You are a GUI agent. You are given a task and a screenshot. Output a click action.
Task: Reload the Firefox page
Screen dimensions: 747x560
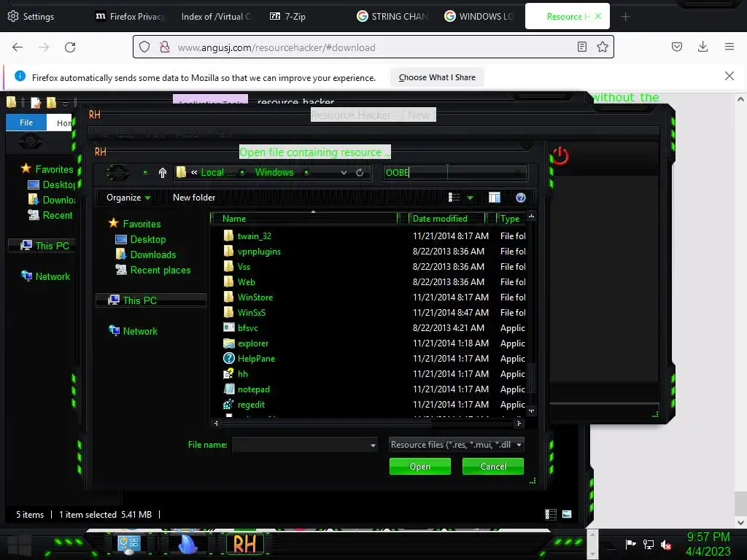point(70,47)
